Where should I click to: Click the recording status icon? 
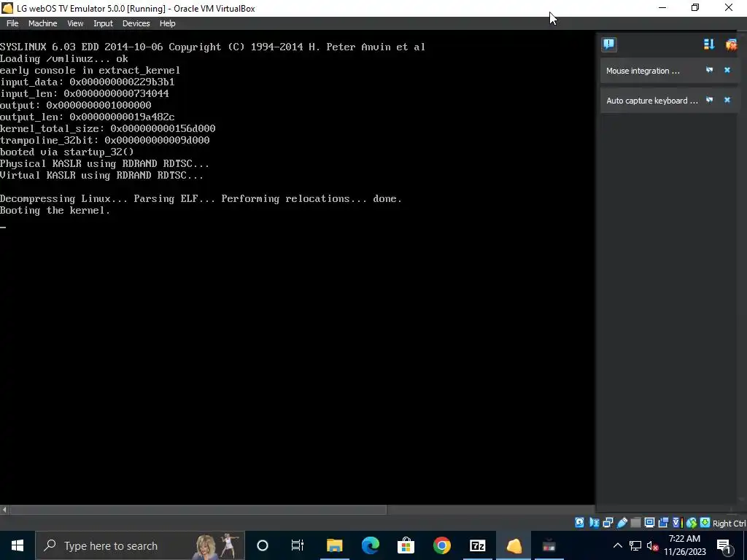tap(663, 523)
